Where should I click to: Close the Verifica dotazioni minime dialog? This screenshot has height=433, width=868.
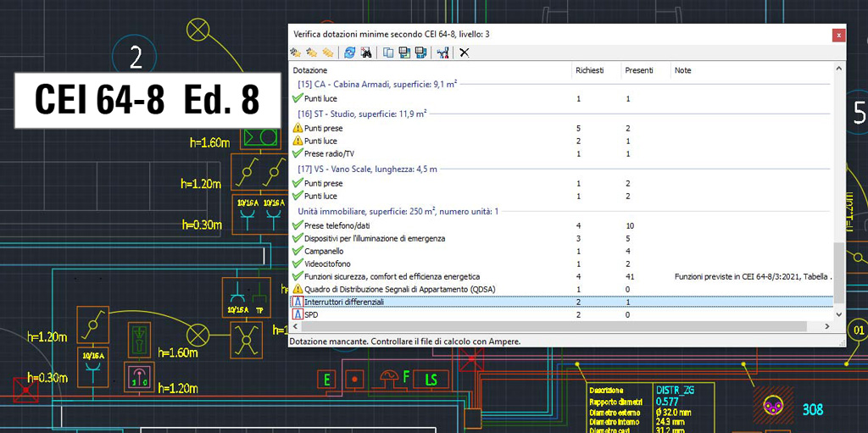tap(838, 35)
